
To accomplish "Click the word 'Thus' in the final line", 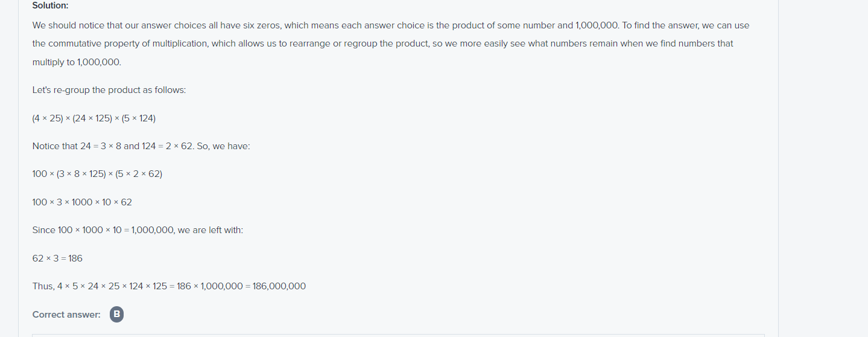I will [42, 286].
